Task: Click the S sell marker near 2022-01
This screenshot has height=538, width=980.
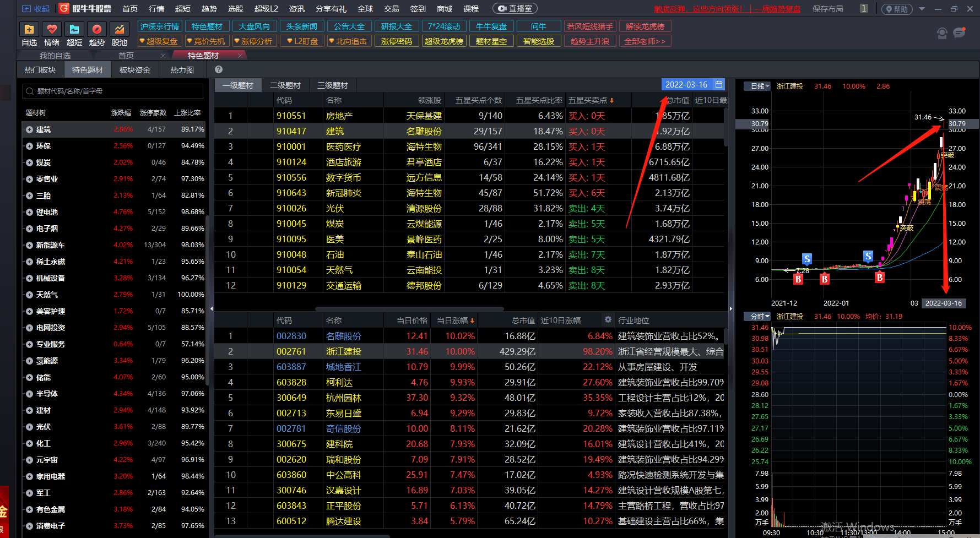Action: (x=807, y=259)
